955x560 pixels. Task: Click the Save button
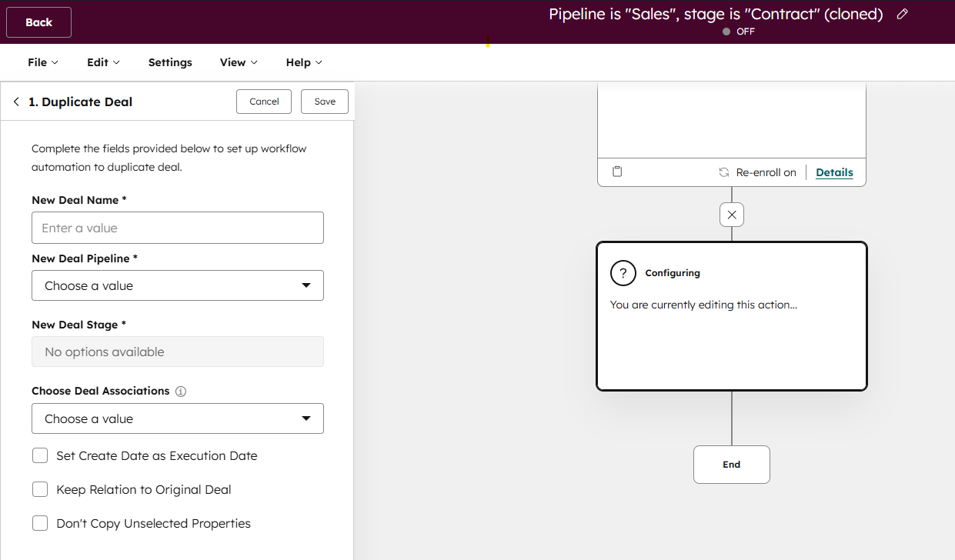pyautogui.click(x=325, y=102)
